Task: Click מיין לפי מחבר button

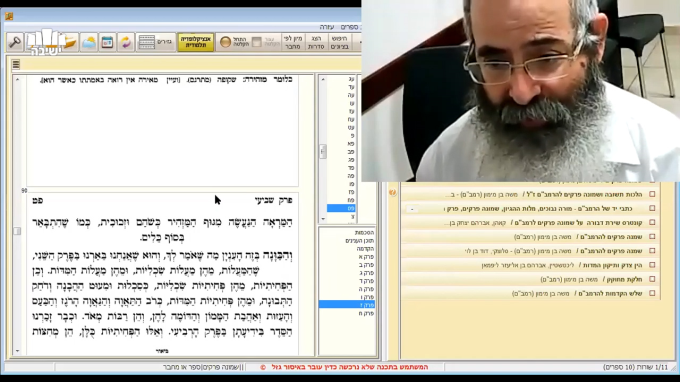Action: pyautogui.click(x=293, y=42)
